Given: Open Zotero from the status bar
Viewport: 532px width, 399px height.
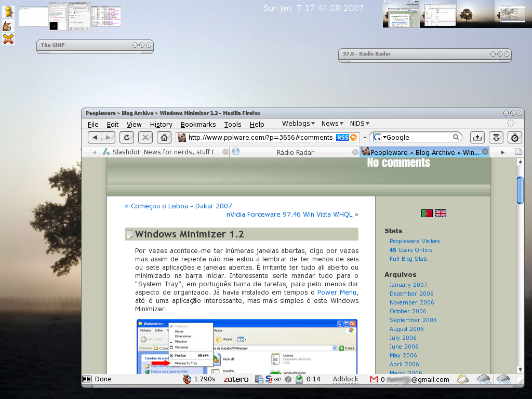Looking at the screenshot, I should click(236, 379).
